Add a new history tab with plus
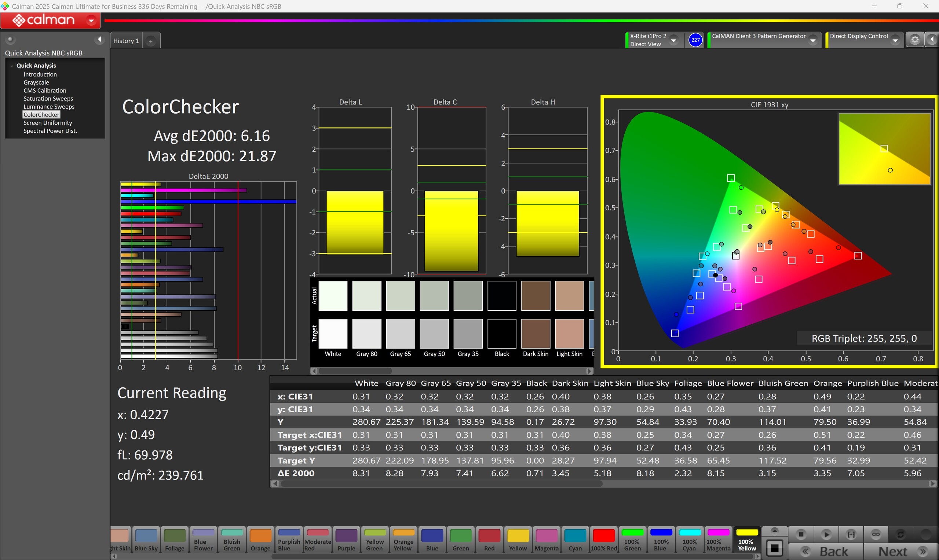This screenshot has width=939, height=560. coord(151,41)
